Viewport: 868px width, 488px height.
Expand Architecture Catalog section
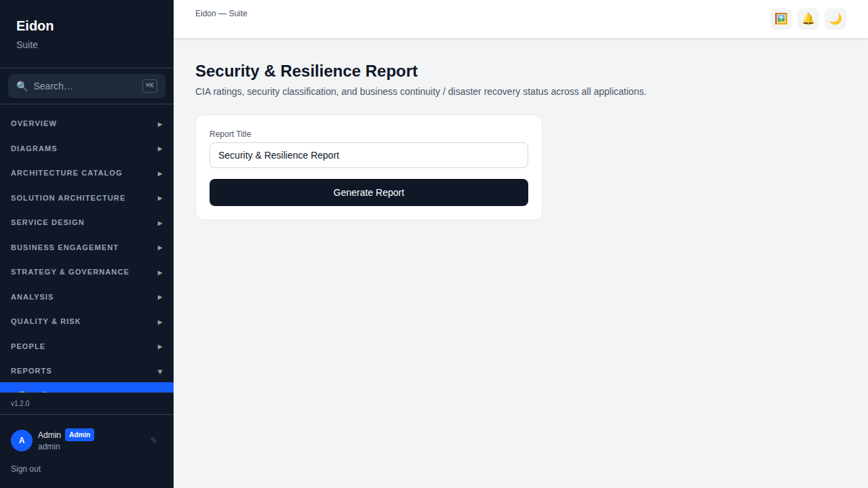87,174
